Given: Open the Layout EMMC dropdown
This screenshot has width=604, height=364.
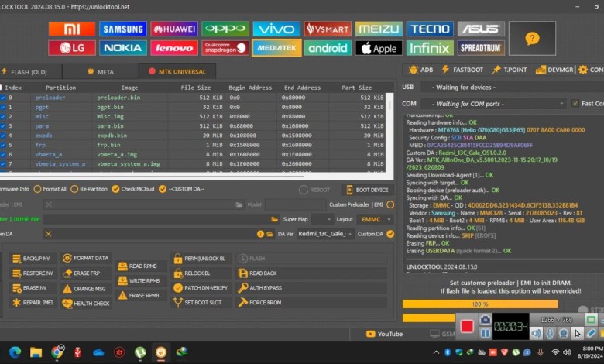Looking at the screenshot, I should coord(375,219).
